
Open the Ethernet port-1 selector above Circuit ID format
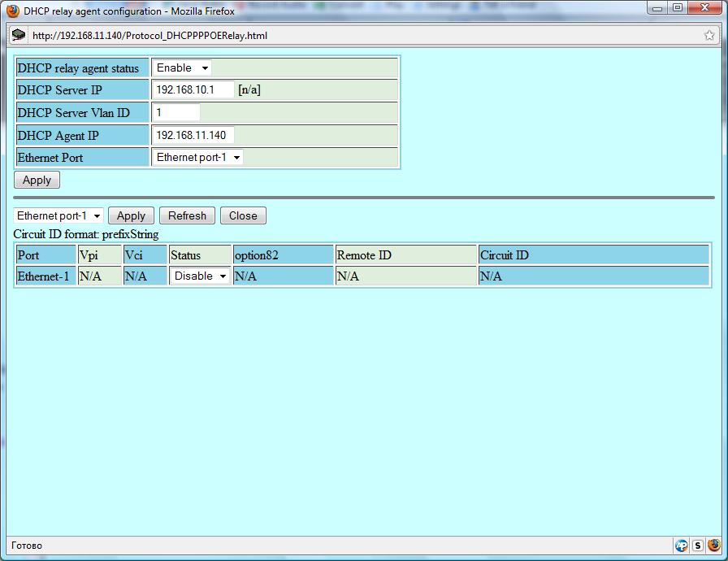click(58, 215)
